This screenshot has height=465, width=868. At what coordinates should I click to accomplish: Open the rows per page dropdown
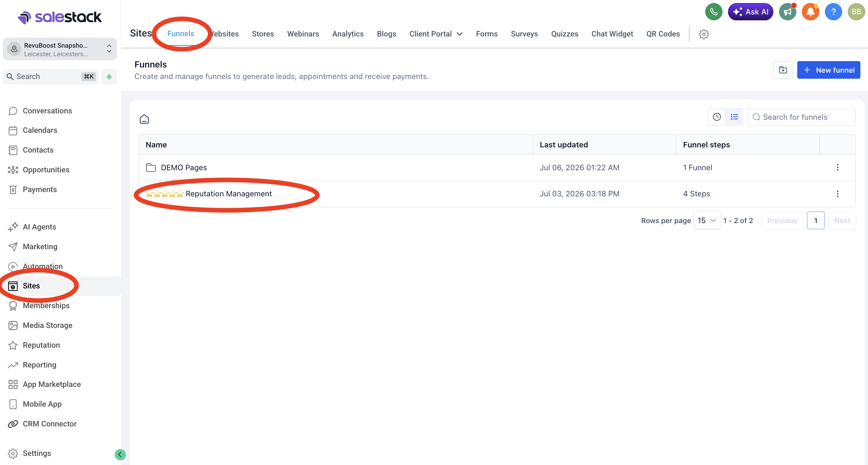point(707,221)
